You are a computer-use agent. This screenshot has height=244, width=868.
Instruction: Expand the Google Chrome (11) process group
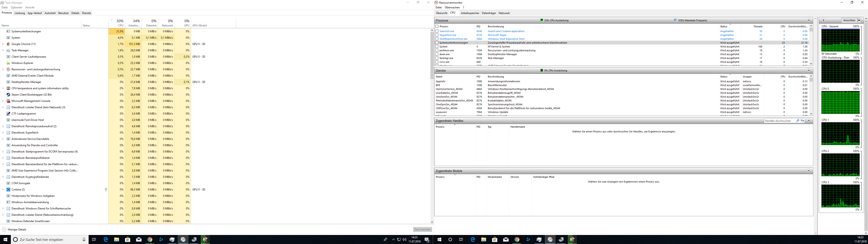point(3,44)
